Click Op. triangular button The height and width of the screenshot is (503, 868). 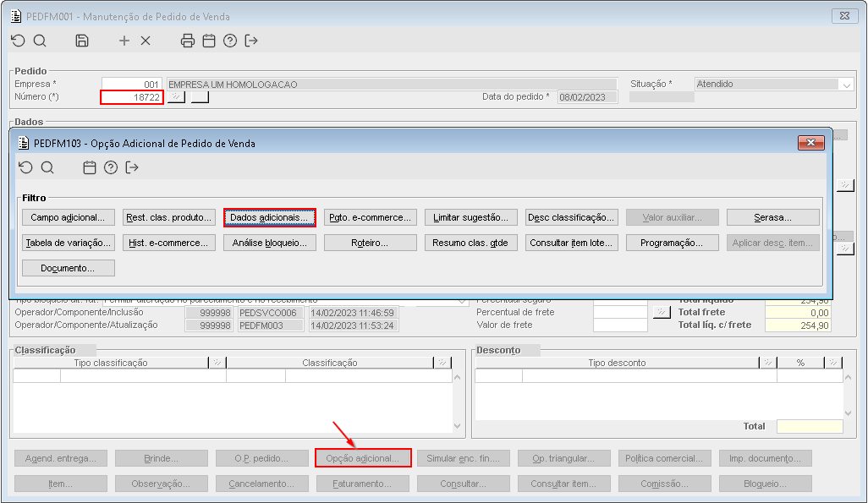coord(564,458)
